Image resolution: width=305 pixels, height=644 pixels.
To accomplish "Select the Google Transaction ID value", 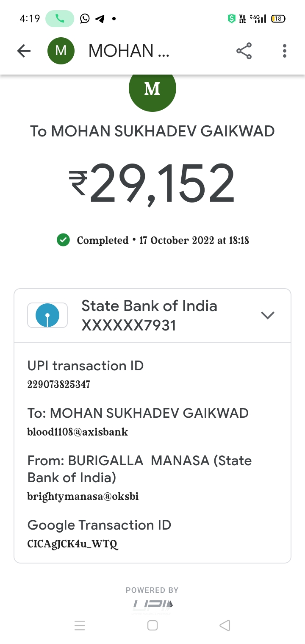I will click(x=72, y=544).
